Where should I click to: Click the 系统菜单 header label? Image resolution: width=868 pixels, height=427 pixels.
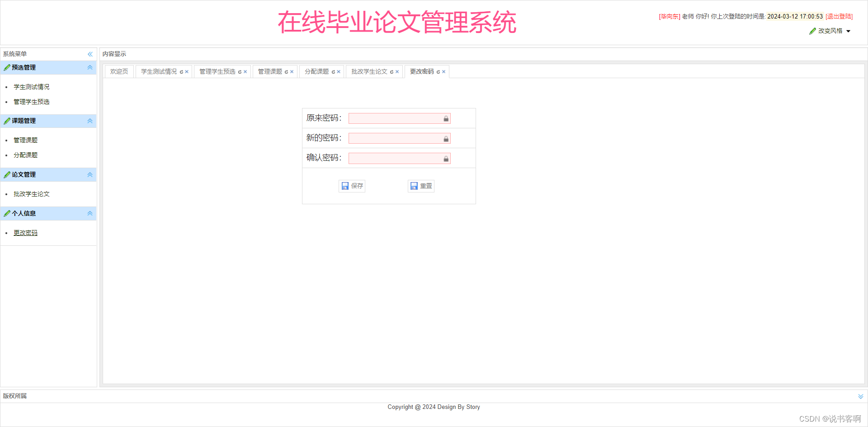pos(15,54)
